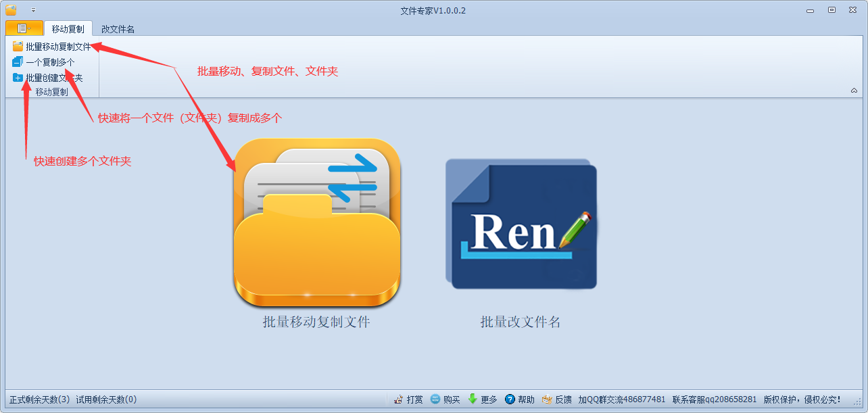Click the copy icon beside 一个复制多个
This screenshot has width=868, height=413.
click(x=18, y=62)
